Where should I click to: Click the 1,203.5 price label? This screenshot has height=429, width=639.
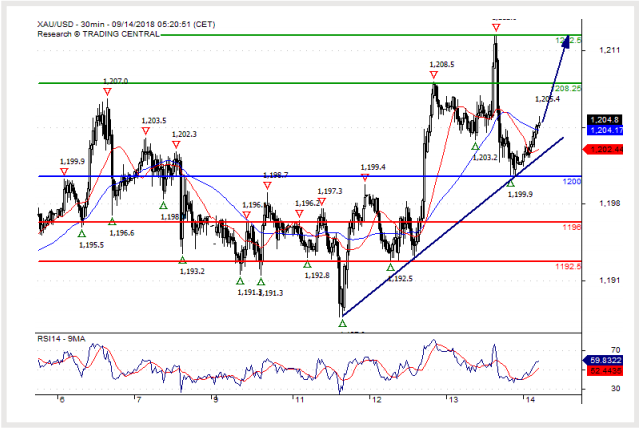[154, 121]
